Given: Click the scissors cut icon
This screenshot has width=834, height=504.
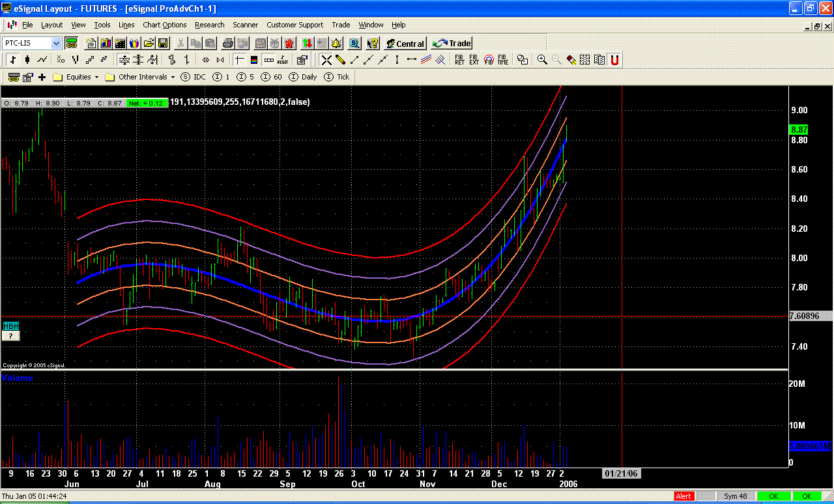Looking at the screenshot, I should pos(180,43).
